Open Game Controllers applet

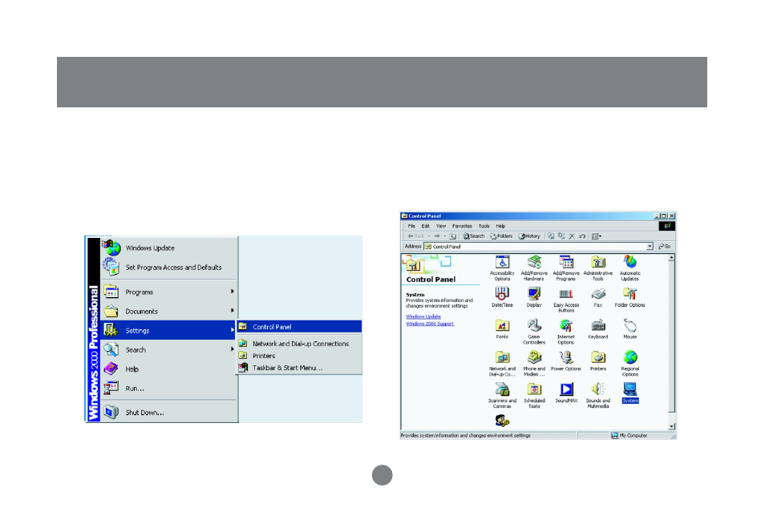point(534,332)
